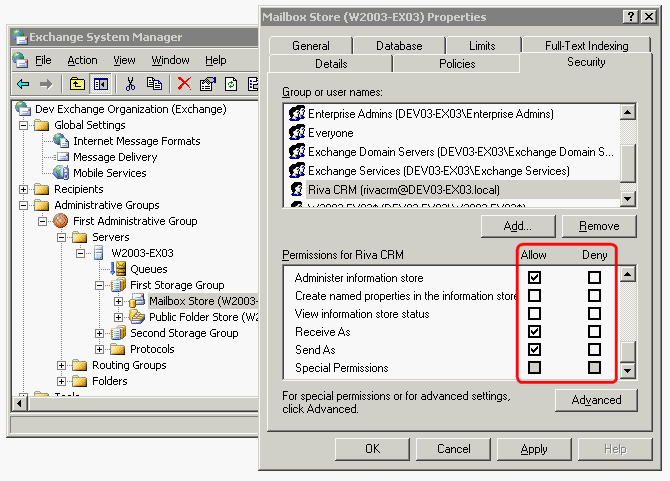Click the First Administrative Group icon
This screenshot has height=481, width=670.
(x=61, y=221)
